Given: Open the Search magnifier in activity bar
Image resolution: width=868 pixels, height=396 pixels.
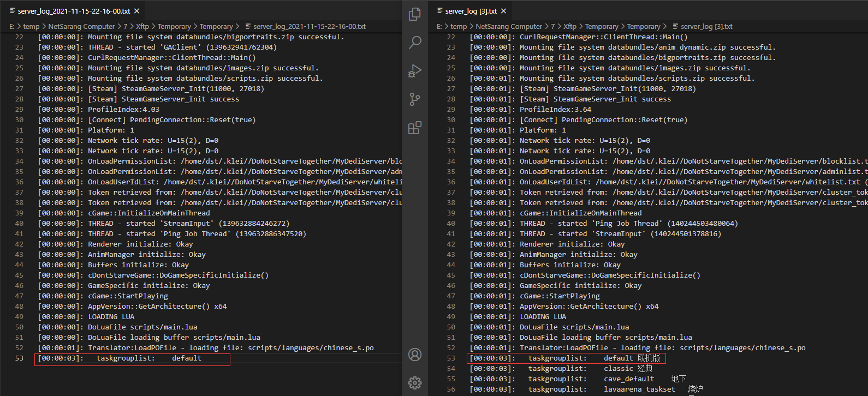Looking at the screenshot, I should click(415, 42).
